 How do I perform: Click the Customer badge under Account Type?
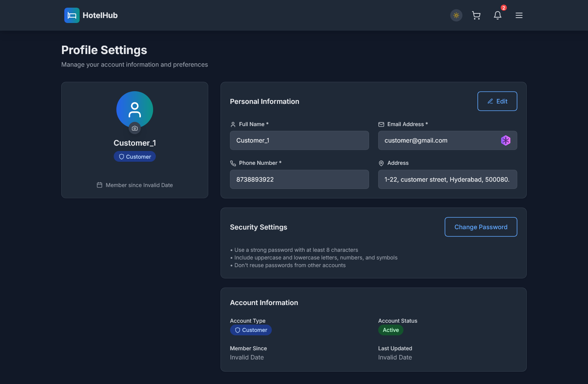tap(251, 330)
